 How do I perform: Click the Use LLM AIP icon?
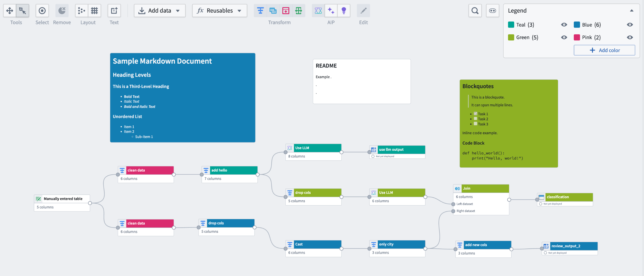tap(318, 11)
